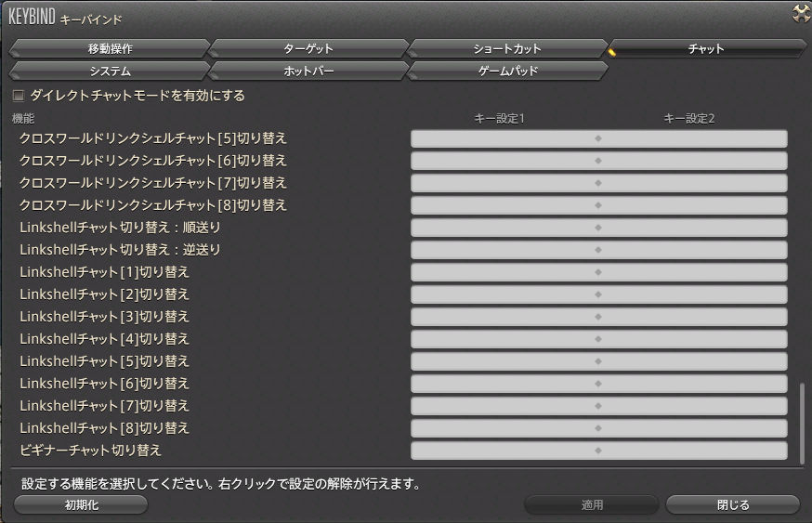Select the クロスワールドリンクシェルチャット[8]切り替え label

pos(152,205)
